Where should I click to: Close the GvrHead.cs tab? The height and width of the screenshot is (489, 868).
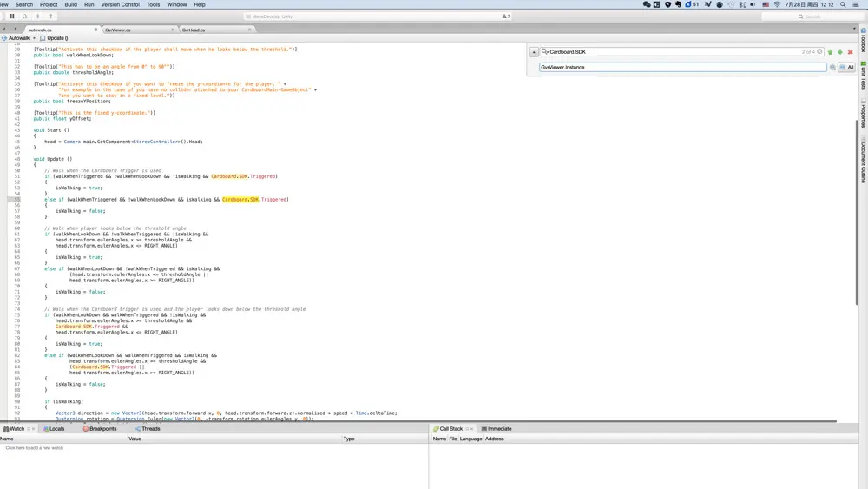[x=250, y=30]
